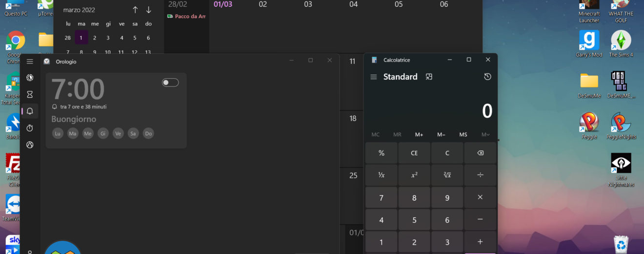Click the 5 digit key in Calculator
The height and width of the screenshot is (254, 644).
(x=414, y=220)
